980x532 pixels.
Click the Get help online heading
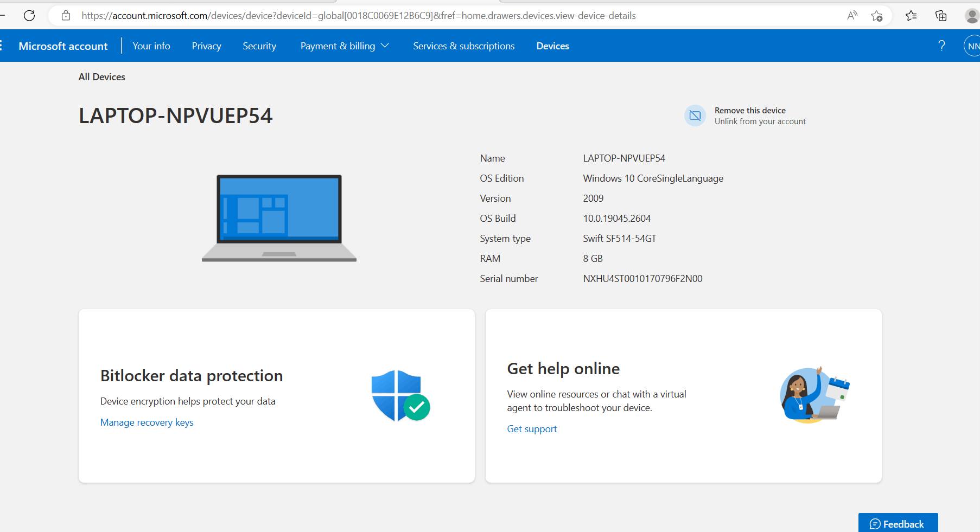point(563,369)
